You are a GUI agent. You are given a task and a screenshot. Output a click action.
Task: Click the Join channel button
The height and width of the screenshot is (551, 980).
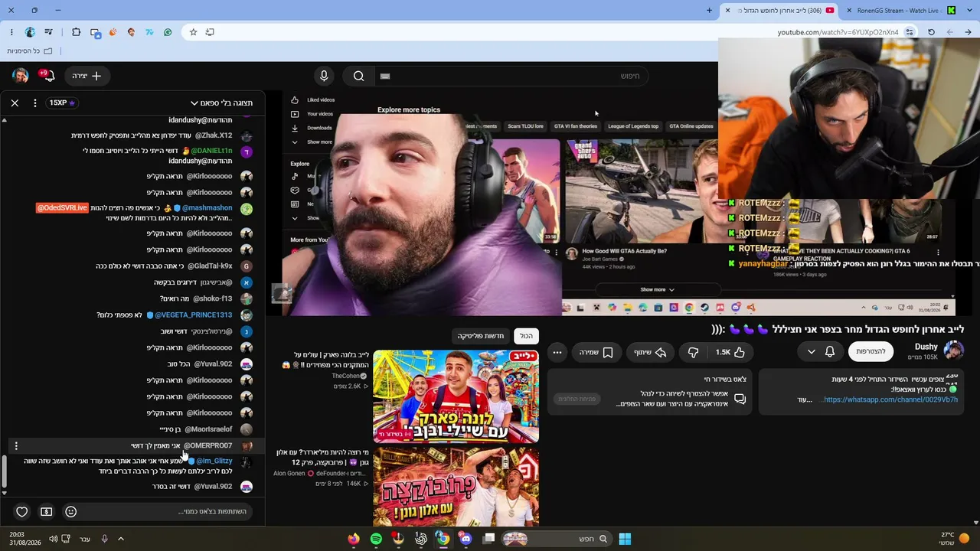(x=871, y=351)
